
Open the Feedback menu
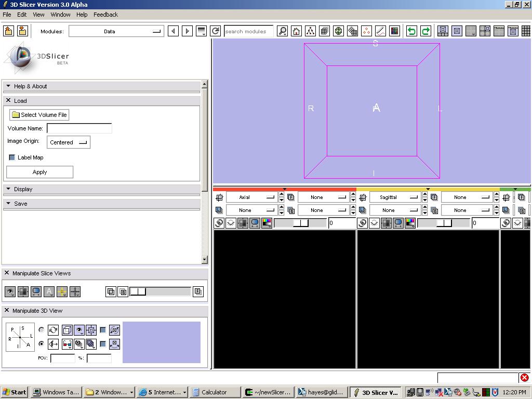(105, 15)
